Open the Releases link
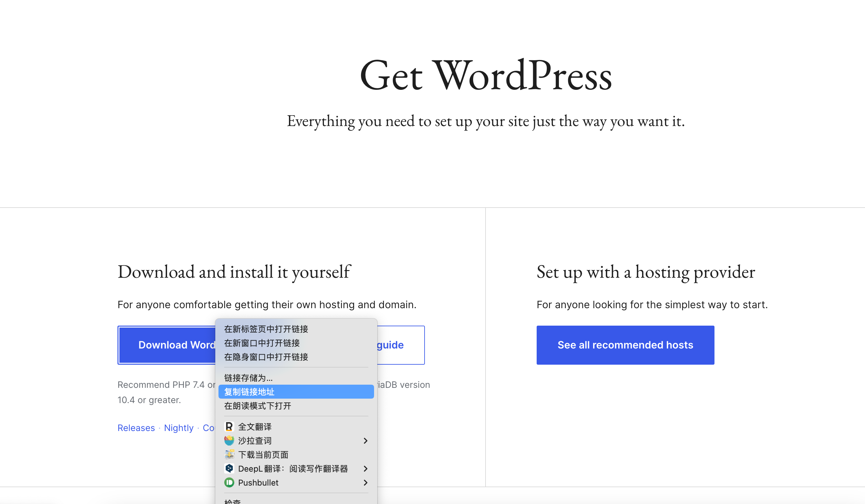865x504 pixels. 136,428
